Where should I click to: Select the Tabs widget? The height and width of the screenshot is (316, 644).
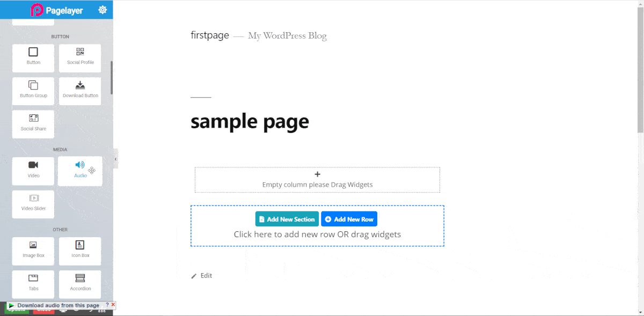pyautogui.click(x=33, y=284)
